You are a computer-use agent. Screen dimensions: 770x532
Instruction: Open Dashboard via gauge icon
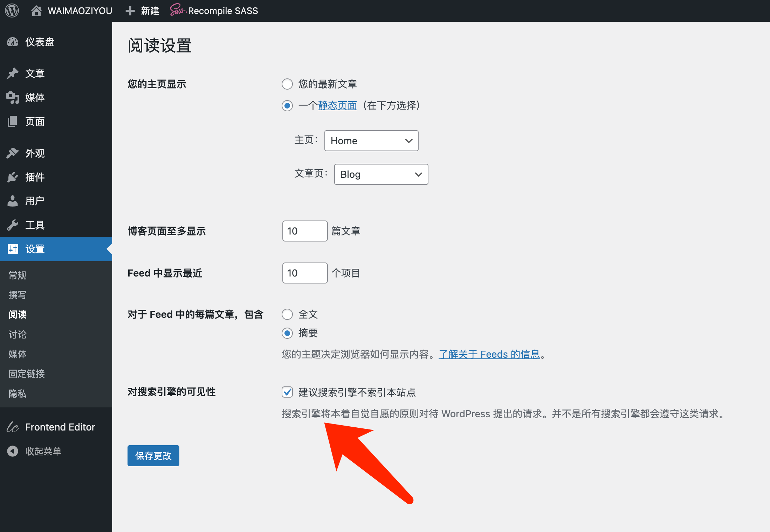[x=13, y=42]
